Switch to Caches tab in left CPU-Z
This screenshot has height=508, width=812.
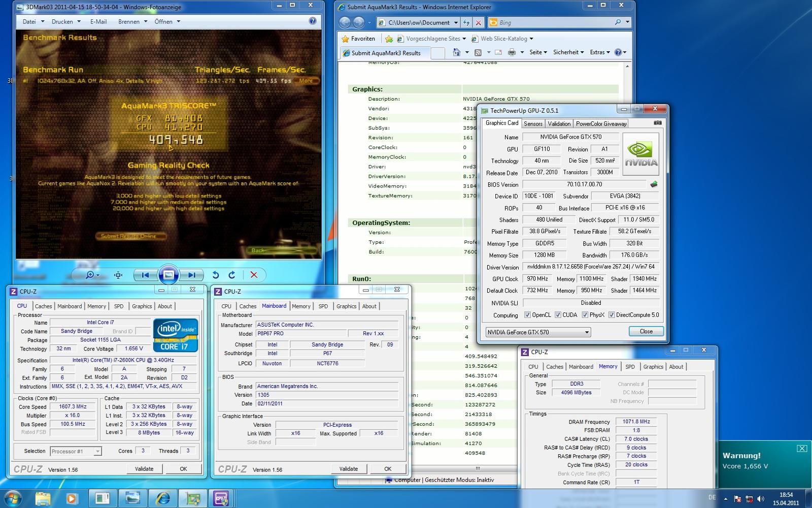pyautogui.click(x=43, y=306)
